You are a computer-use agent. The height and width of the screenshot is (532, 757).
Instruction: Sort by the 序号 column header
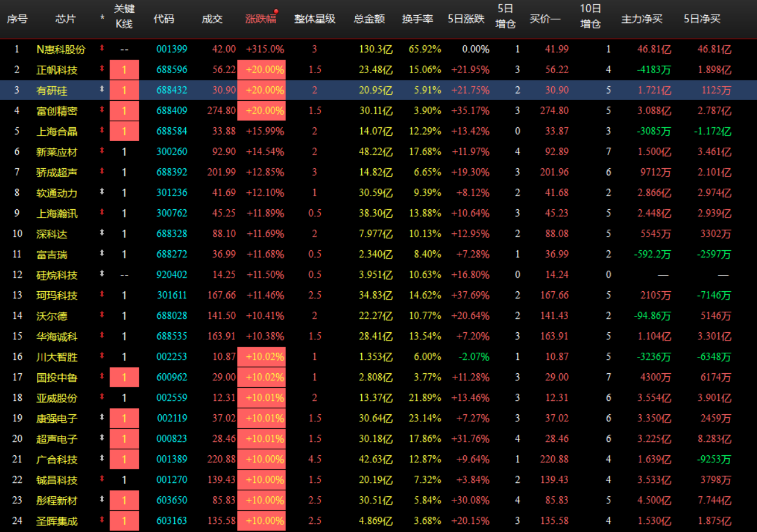17,19
